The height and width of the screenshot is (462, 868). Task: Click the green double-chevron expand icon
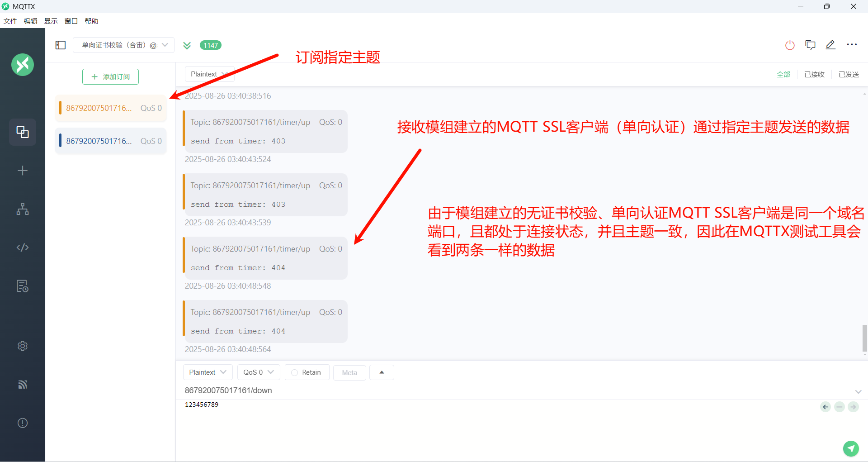click(187, 45)
